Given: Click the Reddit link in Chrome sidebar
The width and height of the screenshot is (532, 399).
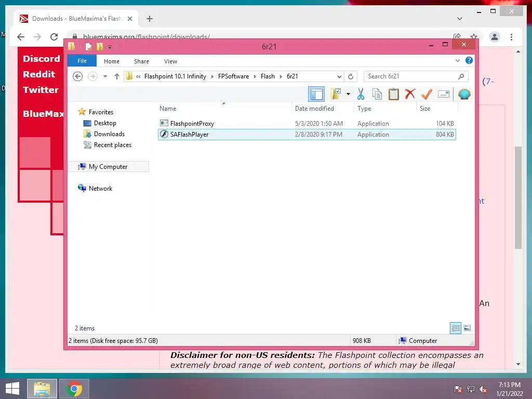Looking at the screenshot, I should pyautogui.click(x=39, y=74).
